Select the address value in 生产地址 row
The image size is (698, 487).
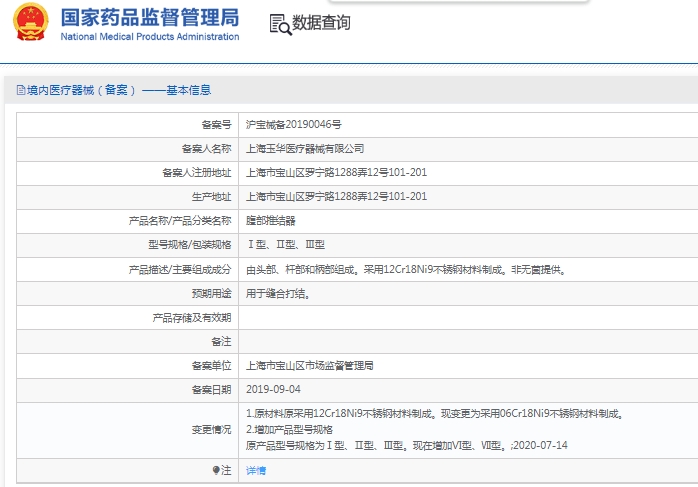pyautogui.click(x=337, y=196)
